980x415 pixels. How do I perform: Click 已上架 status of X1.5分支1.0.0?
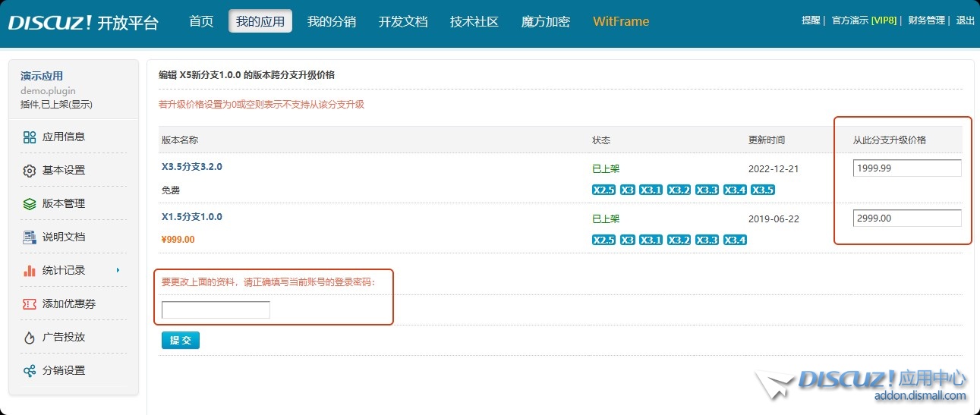pyautogui.click(x=606, y=219)
